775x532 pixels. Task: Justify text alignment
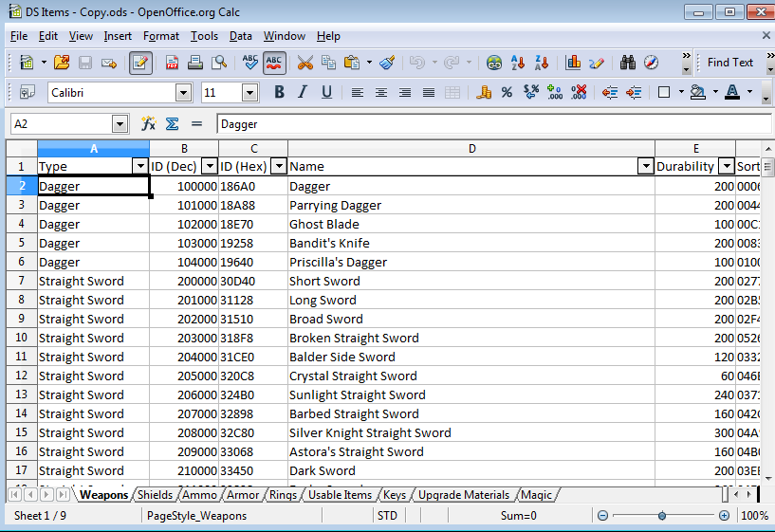[429, 92]
